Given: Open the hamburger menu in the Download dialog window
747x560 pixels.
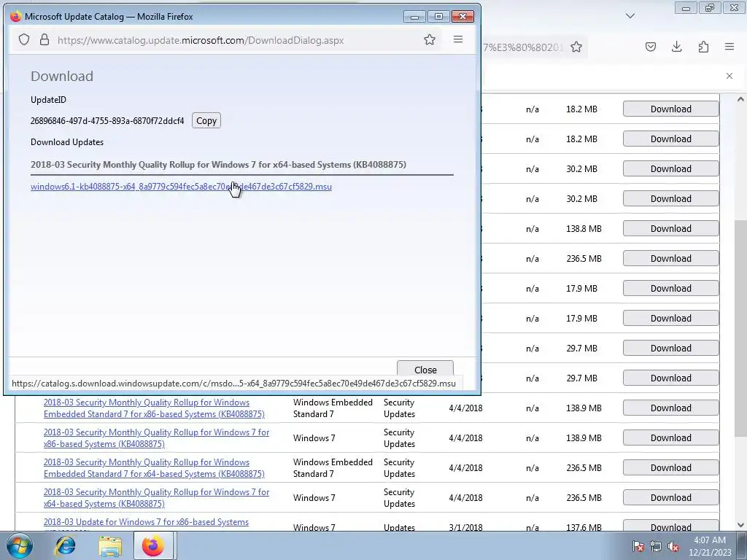Looking at the screenshot, I should (x=458, y=39).
